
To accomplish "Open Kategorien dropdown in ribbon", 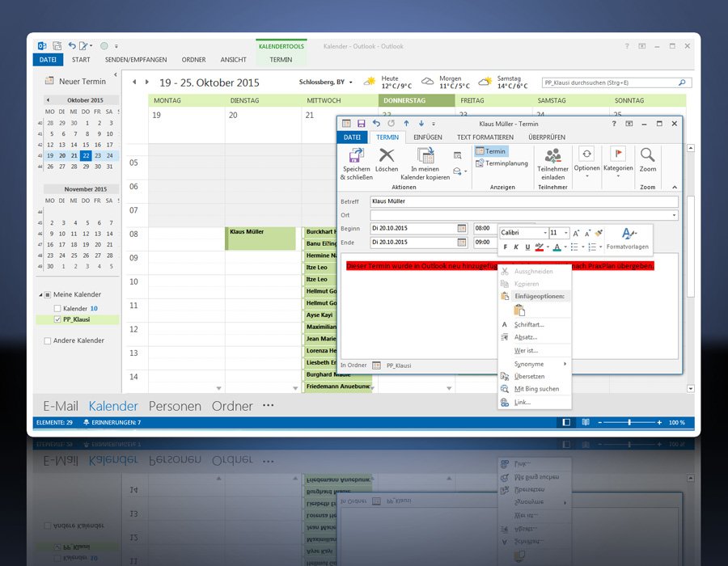I will (618, 162).
